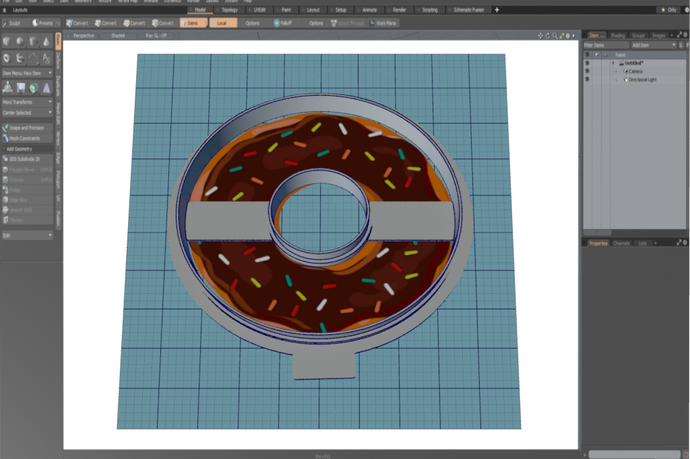690x459 pixels.
Task: Expand the More Transforms dropdown
Action: (27, 101)
